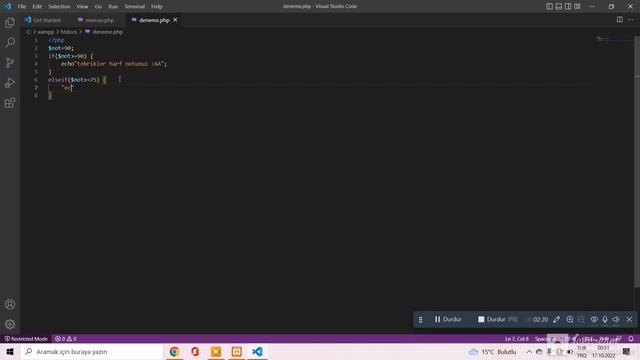Open the Terminal menu
This screenshot has height=360, width=640.
click(135, 7)
